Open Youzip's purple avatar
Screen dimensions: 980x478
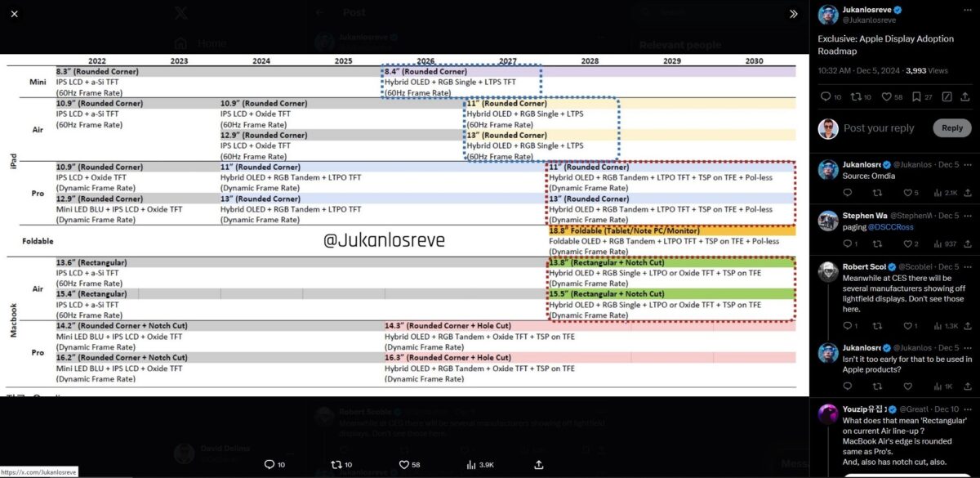[828, 414]
